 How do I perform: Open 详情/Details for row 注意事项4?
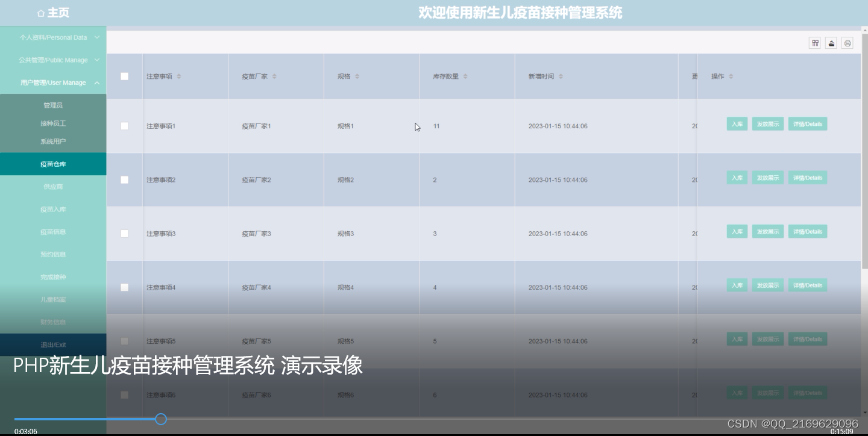coord(808,285)
